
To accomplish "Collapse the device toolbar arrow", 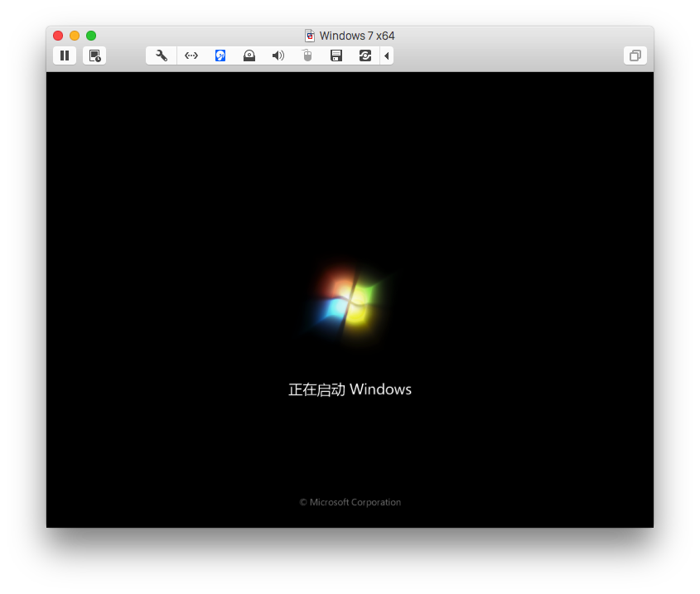I will (387, 56).
